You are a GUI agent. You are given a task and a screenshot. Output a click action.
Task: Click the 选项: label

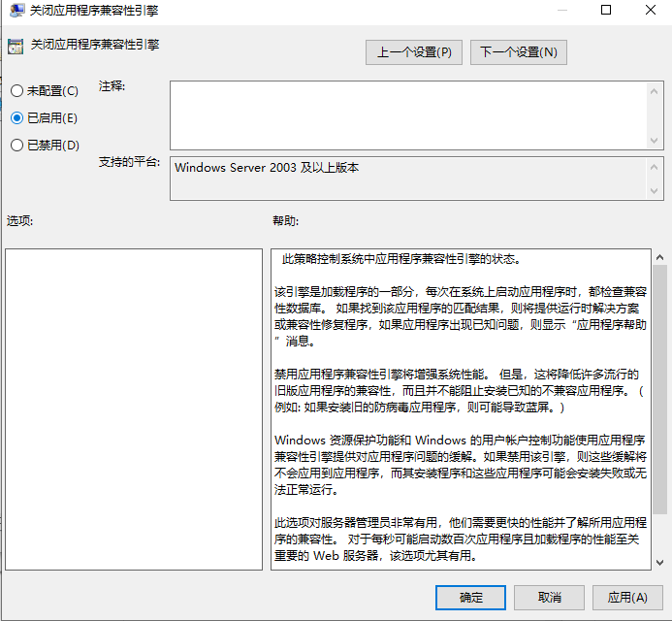coord(19,221)
